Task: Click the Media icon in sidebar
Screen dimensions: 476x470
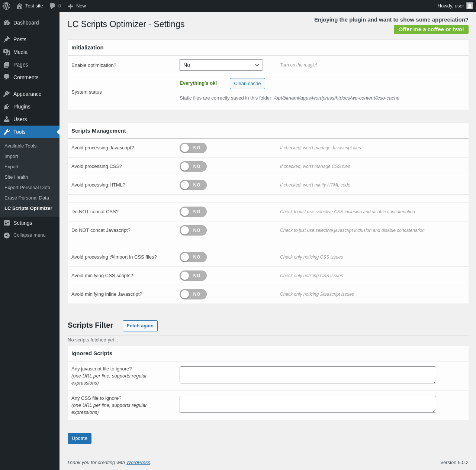Action: (7, 52)
